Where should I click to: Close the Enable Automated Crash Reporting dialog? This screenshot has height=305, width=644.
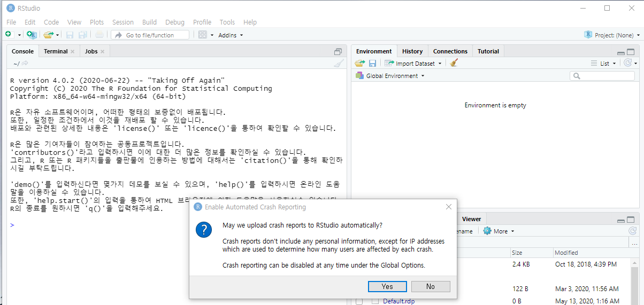click(x=448, y=207)
